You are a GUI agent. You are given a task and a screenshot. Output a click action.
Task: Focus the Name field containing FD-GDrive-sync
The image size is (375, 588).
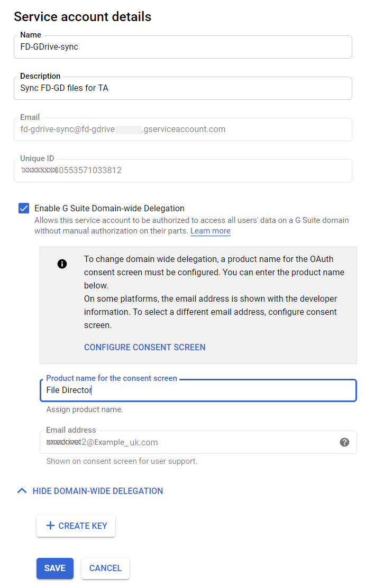click(x=182, y=47)
